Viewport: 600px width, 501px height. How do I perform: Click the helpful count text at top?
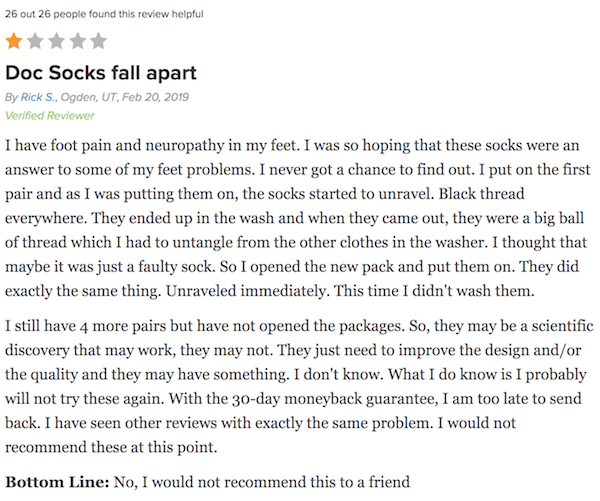point(104,14)
